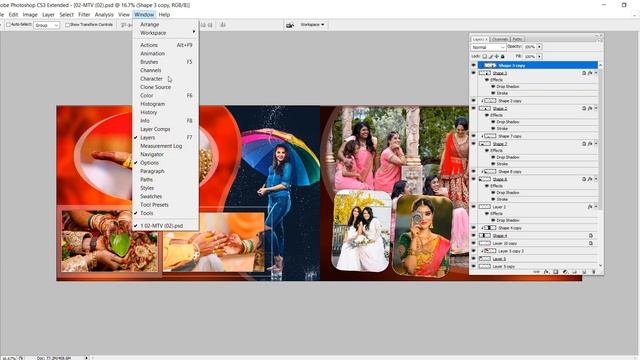Collapse effects arrow on Shape 3 layer
Screen dimensions: 640x360
pyautogui.click(x=596, y=73)
